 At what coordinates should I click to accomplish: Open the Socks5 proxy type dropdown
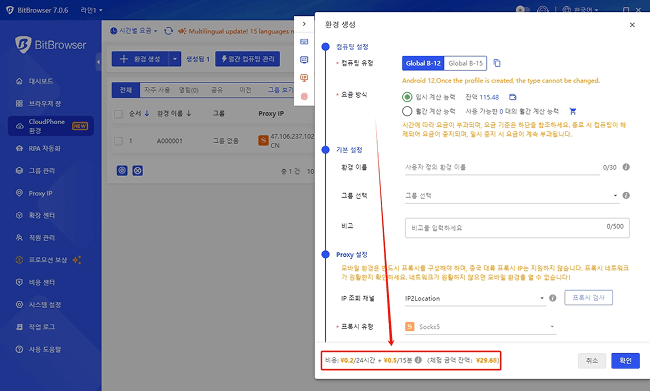(x=480, y=327)
